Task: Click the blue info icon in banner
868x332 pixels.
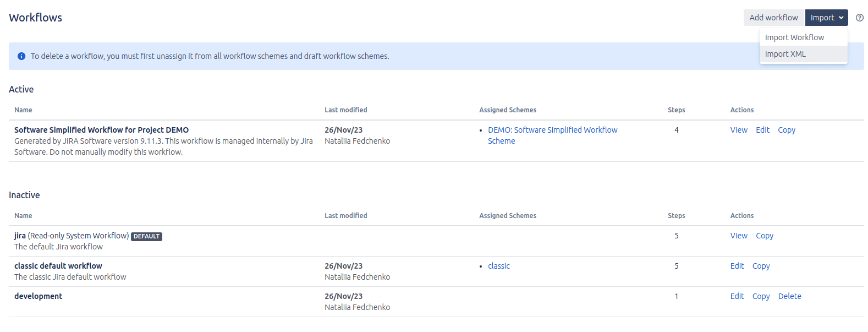Action: (21, 56)
